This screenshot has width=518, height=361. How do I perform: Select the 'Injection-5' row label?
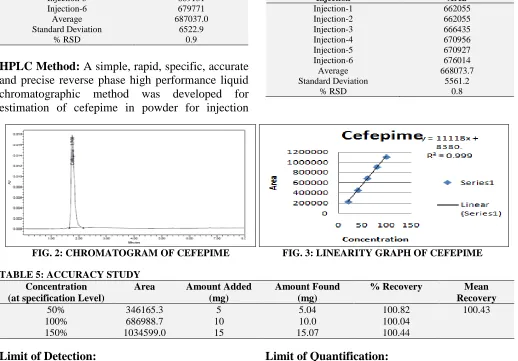[333, 50]
